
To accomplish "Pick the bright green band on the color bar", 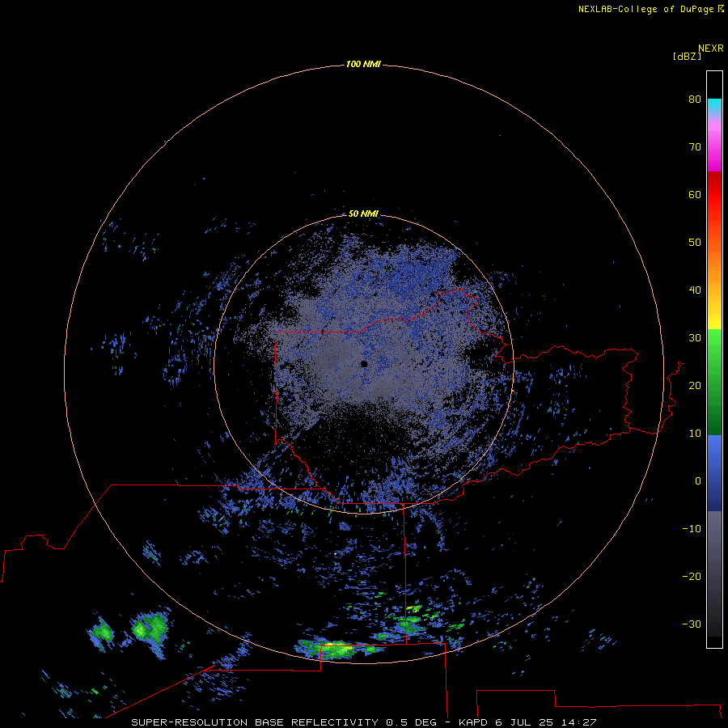I will [x=714, y=348].
